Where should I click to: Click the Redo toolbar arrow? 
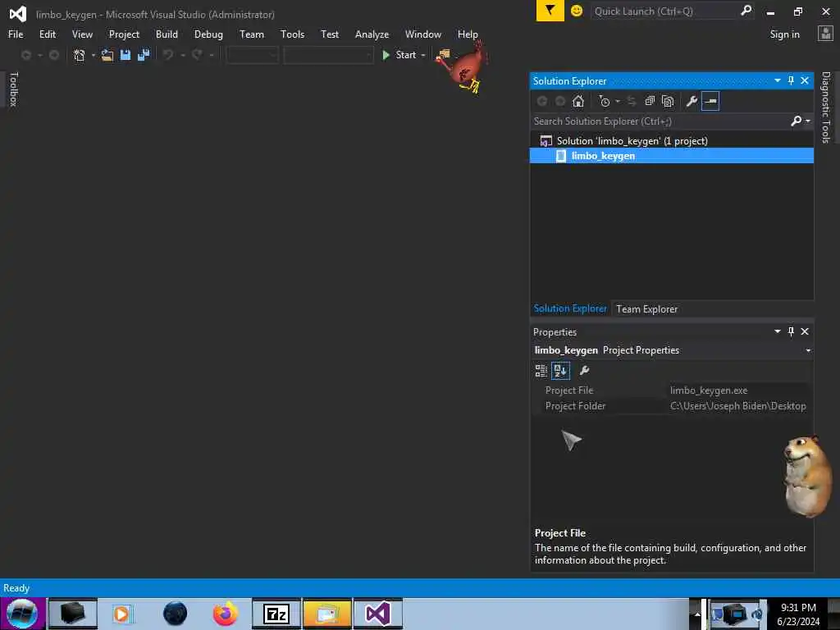(197, 55)
